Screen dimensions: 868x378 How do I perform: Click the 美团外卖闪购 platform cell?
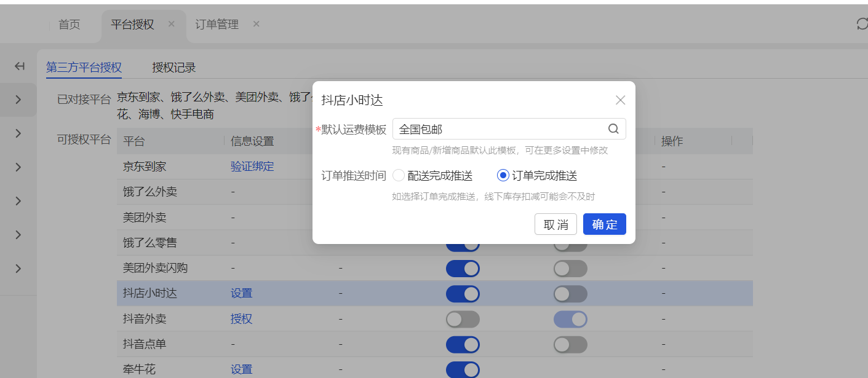(156, 268)
